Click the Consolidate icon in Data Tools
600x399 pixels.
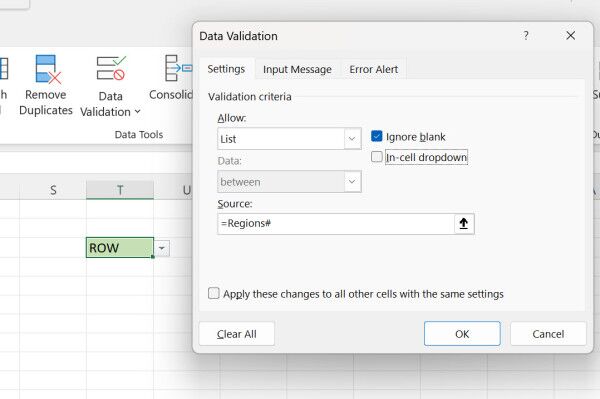point(178,68)
